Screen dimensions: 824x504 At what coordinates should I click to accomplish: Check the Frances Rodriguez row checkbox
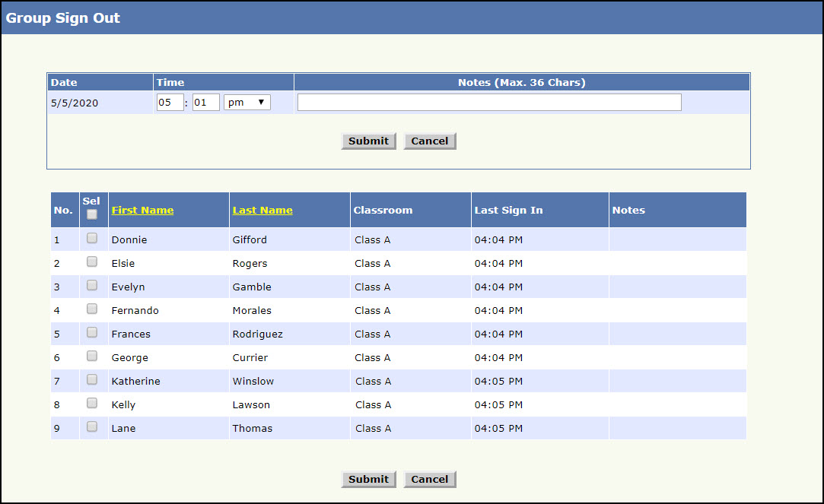[x=92, y=332]
